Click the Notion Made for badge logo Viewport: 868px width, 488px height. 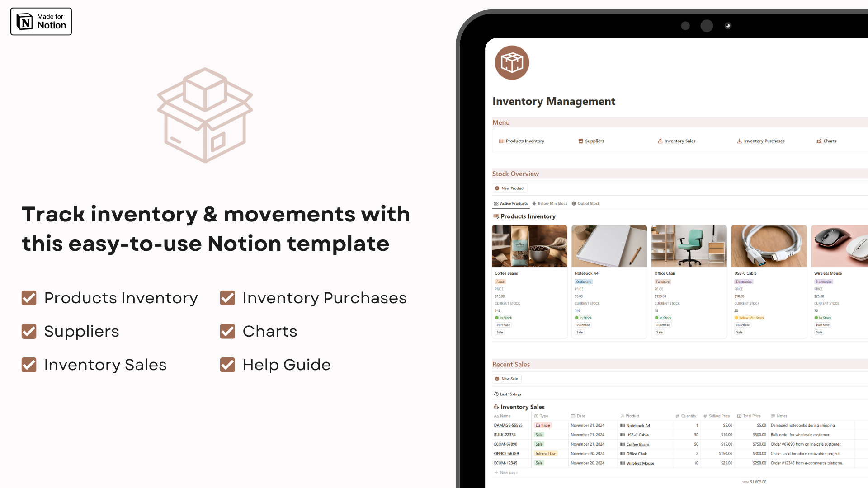click(41, 21)
